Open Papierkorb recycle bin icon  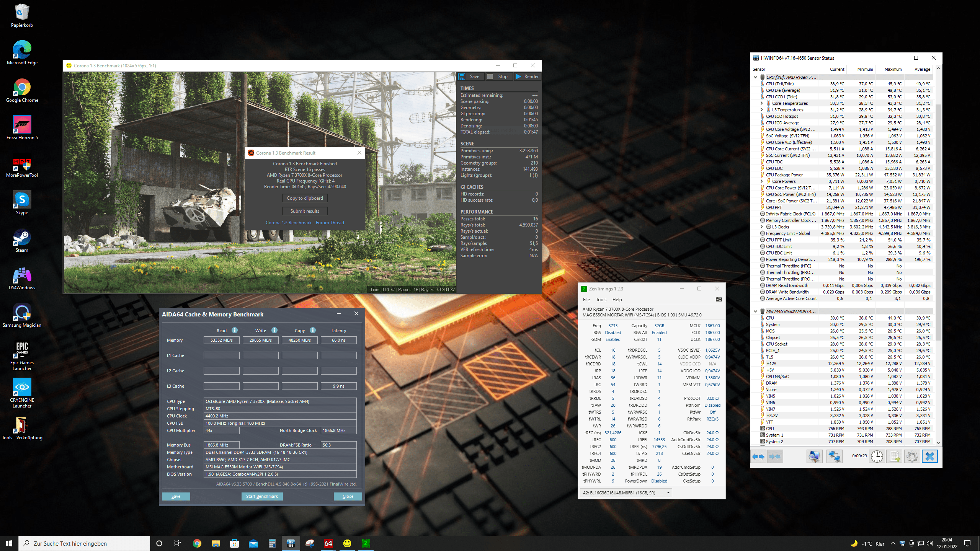coord(22,15)
